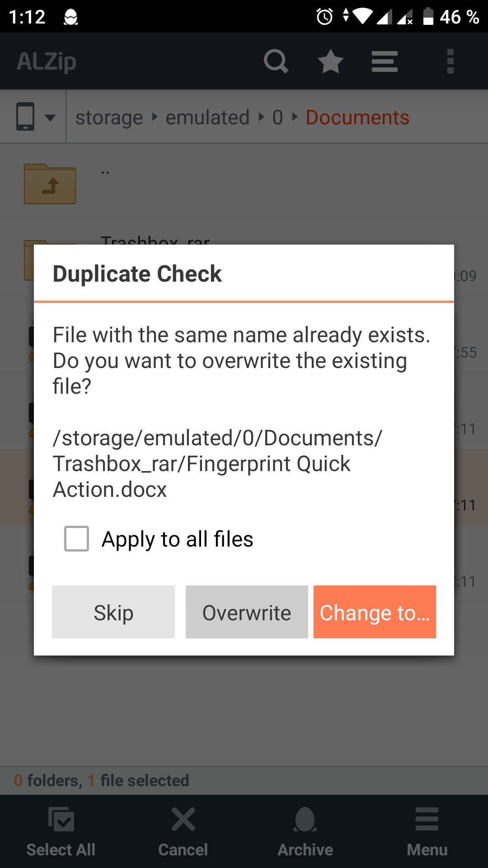Check the Apply to all files checkbox
The height and width of the screenshot is (868, 488).
(76, 538)
